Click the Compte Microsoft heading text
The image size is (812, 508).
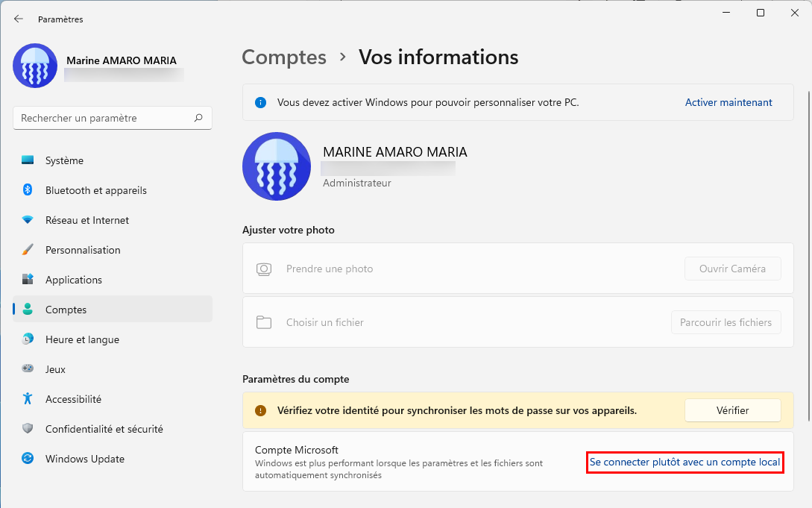click(x=297, y=450)
